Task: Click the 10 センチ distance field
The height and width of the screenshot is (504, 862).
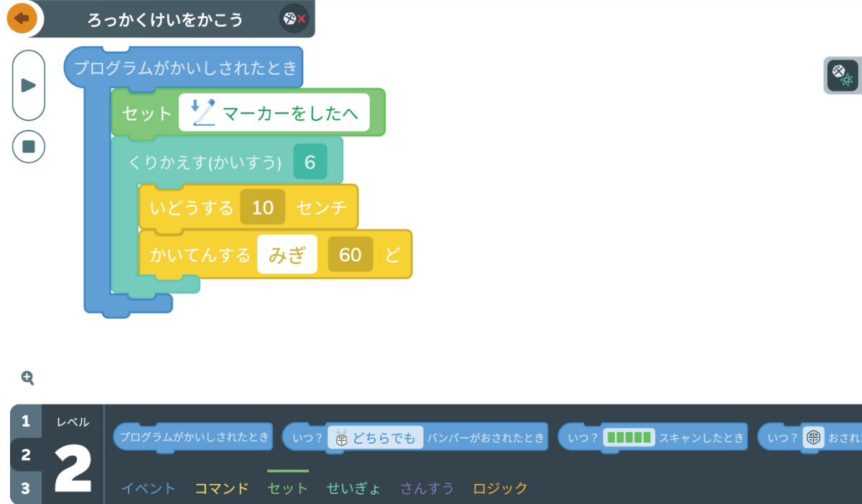Action: (261, 207)
